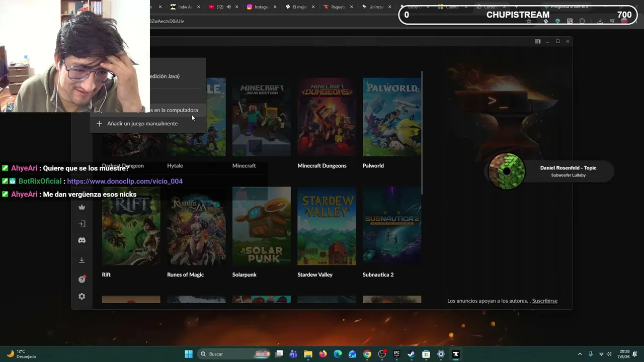Screen dimensions: 644x362
Task: Open the help question mark icon
Action: 82,279
